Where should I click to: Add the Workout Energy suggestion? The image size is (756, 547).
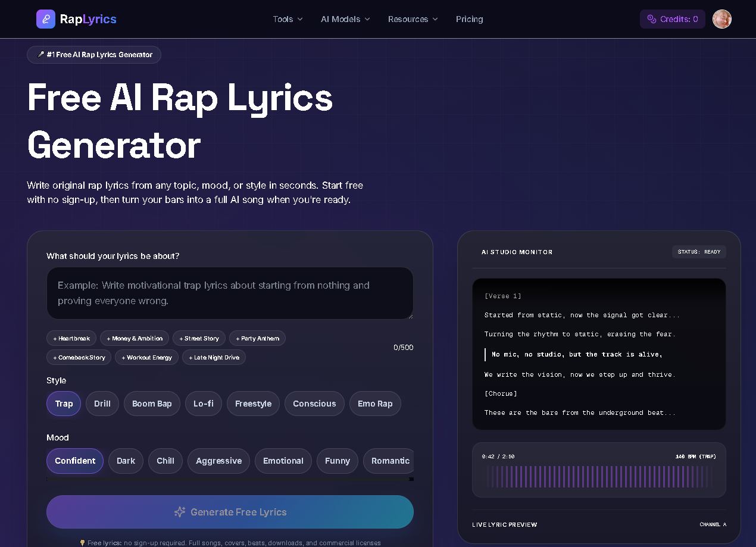(x=146, y=357)
